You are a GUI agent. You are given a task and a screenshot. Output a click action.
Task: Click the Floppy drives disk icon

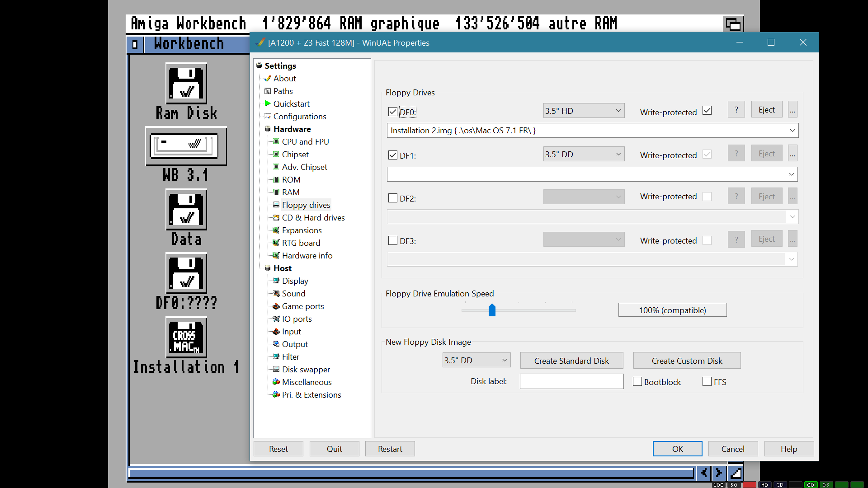(x=276, y=205)
